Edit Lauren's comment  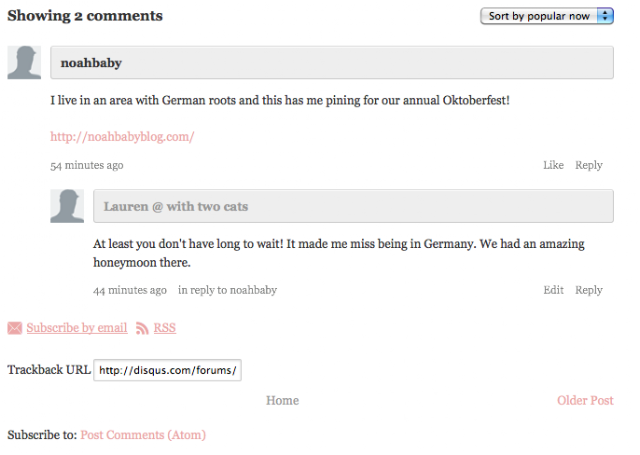pyautogui.click(x=553, y=290)
